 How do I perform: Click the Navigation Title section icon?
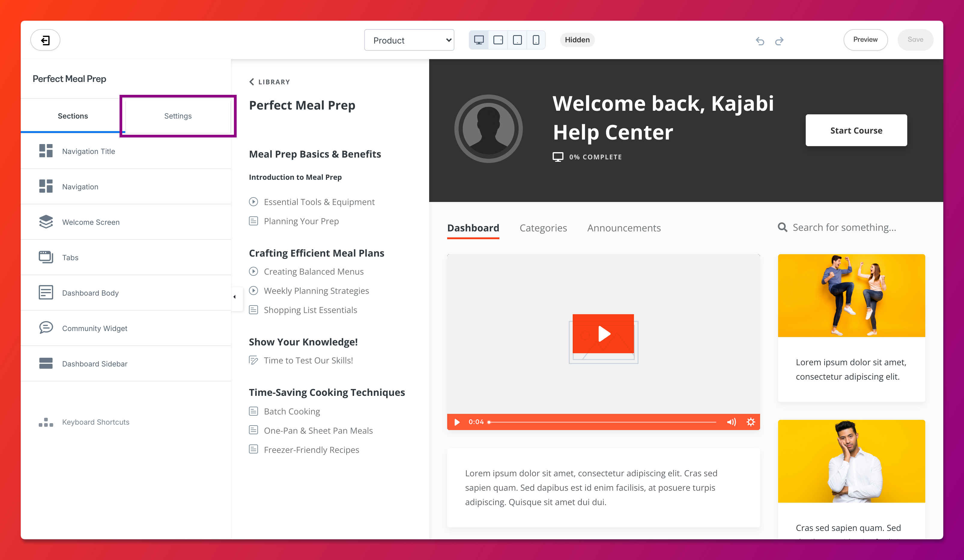click(46, 151)
